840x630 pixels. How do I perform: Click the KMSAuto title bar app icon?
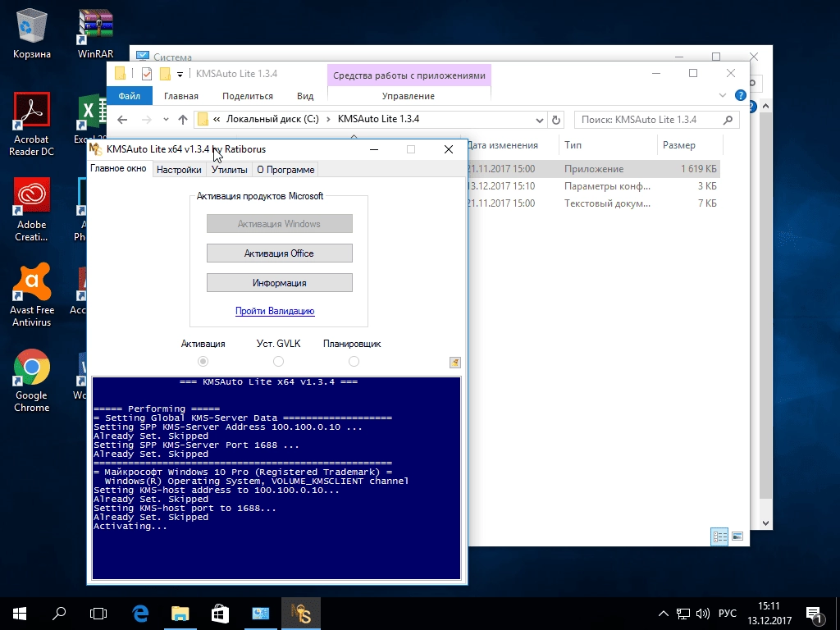(x=95, y=149)
